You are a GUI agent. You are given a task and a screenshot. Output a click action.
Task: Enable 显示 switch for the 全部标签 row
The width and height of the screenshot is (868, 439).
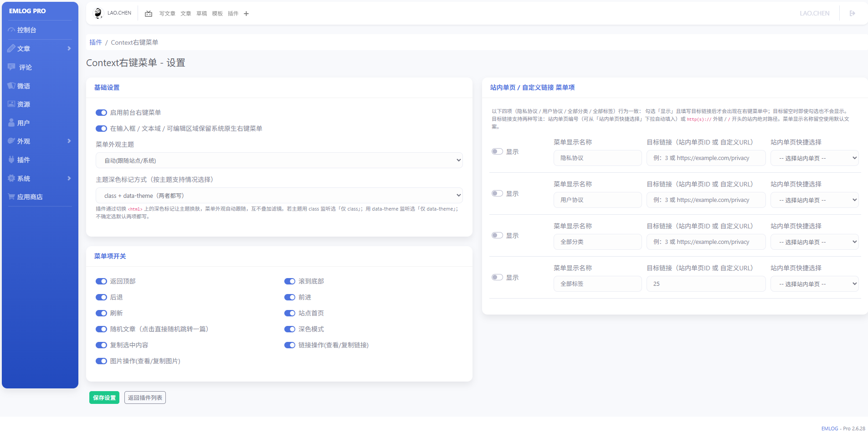pos(497,277)
